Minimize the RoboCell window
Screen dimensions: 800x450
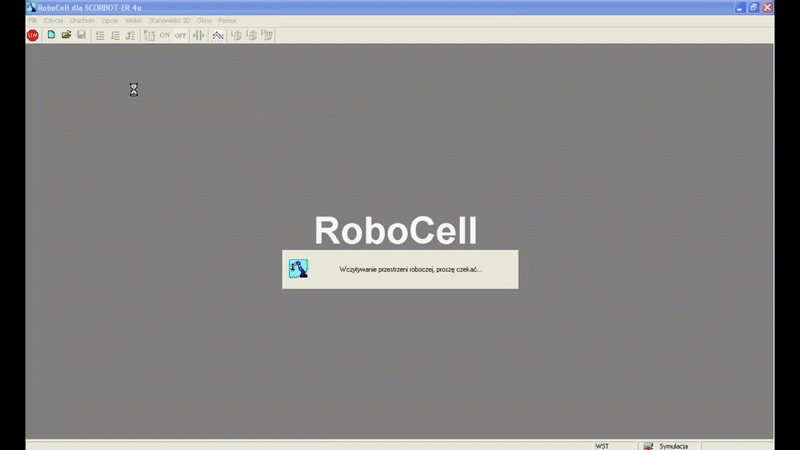coord(740,8)
